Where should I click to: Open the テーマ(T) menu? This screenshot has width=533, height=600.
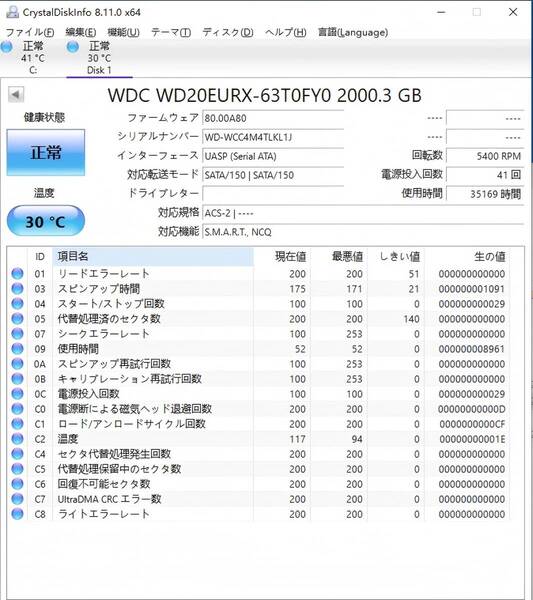(x=171, y=33)
